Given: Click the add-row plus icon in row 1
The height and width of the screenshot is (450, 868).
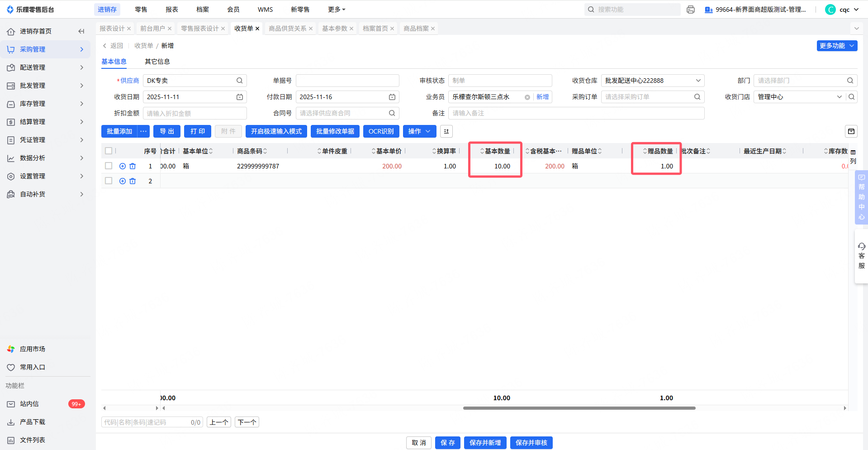Looking at the screenshot, I should tap(122, 166).
